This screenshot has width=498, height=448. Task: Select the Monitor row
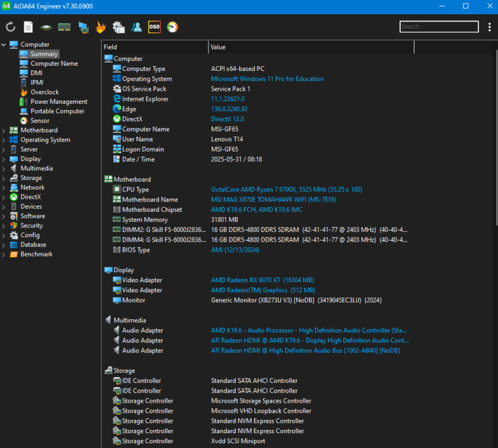pyautogui.click(x=257, y=300)
